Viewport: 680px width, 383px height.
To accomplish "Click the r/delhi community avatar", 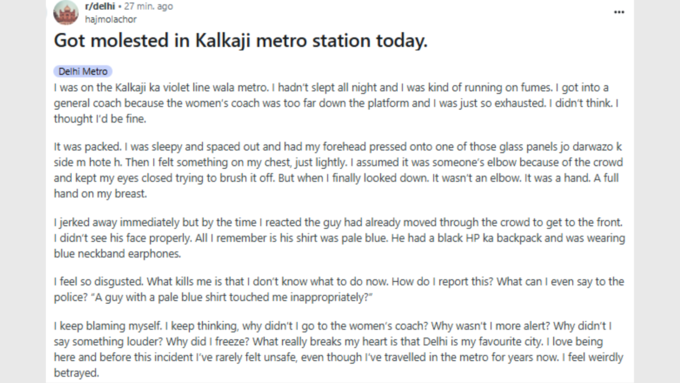I will coord(66,12).
